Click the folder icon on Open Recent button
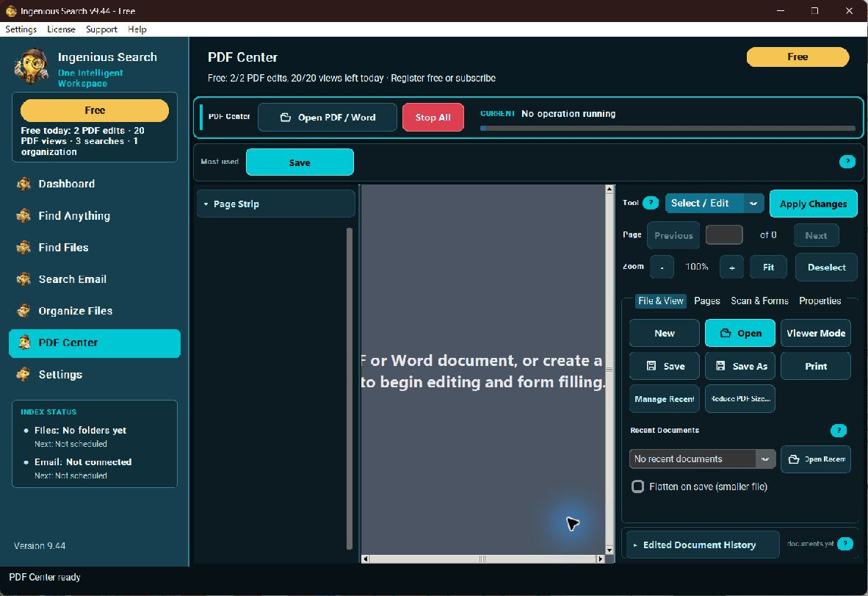This screenshot has width=868, height=596. pos(794,459)
